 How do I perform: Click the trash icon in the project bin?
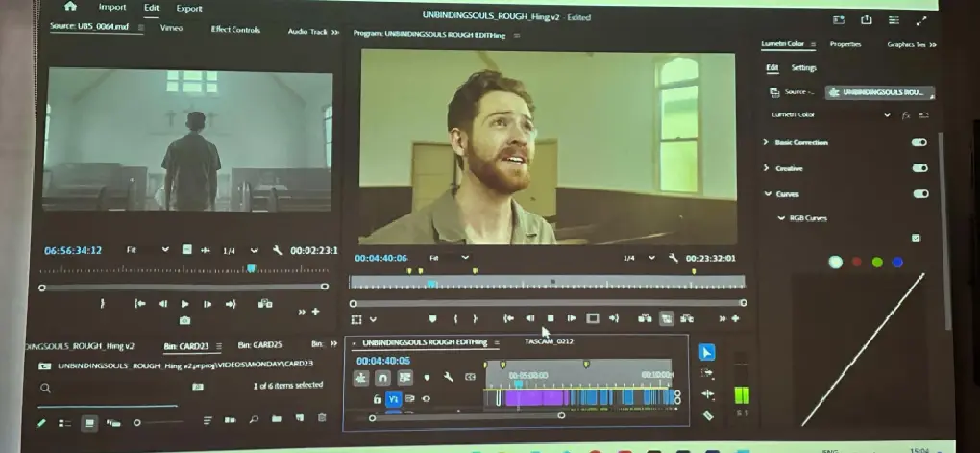(322, 418)
